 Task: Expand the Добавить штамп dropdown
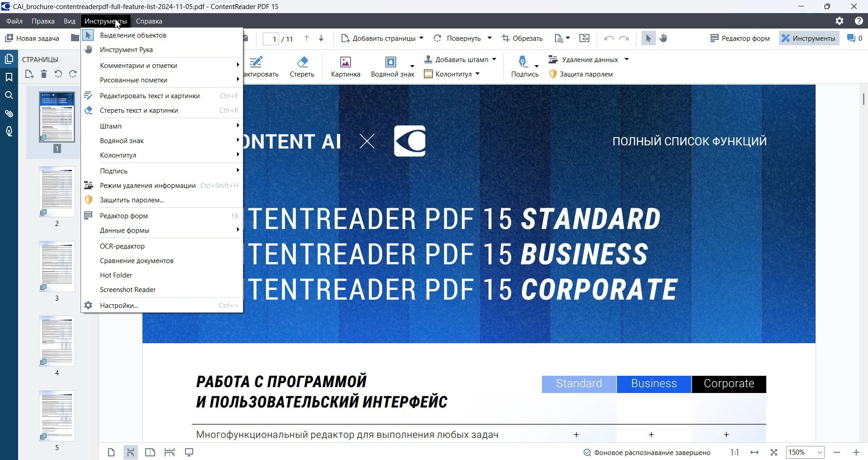click(494, 59)
